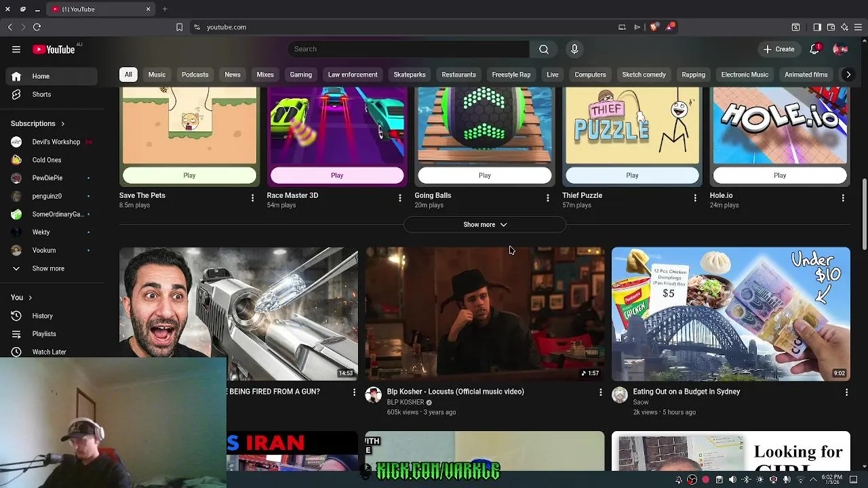The image size is (868, 488).
Task: Click the Watch Later clock icon
Action: click(16, 352)
